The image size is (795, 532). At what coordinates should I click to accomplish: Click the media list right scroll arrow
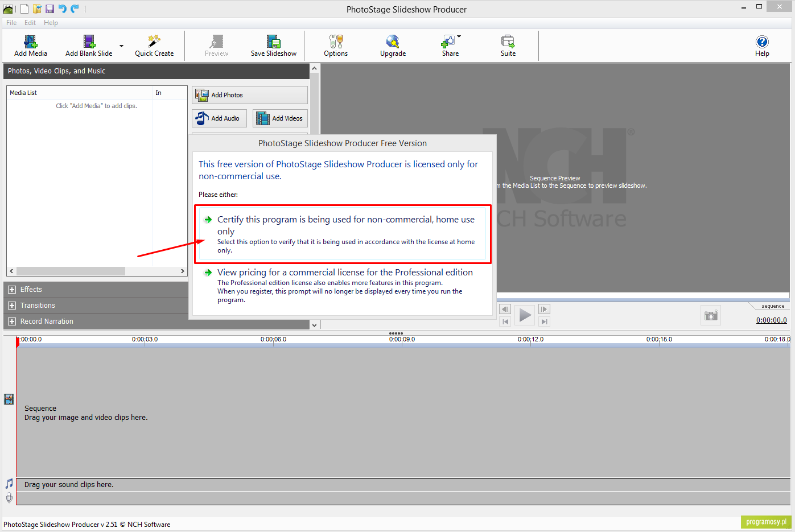click(x=182, y=271)
